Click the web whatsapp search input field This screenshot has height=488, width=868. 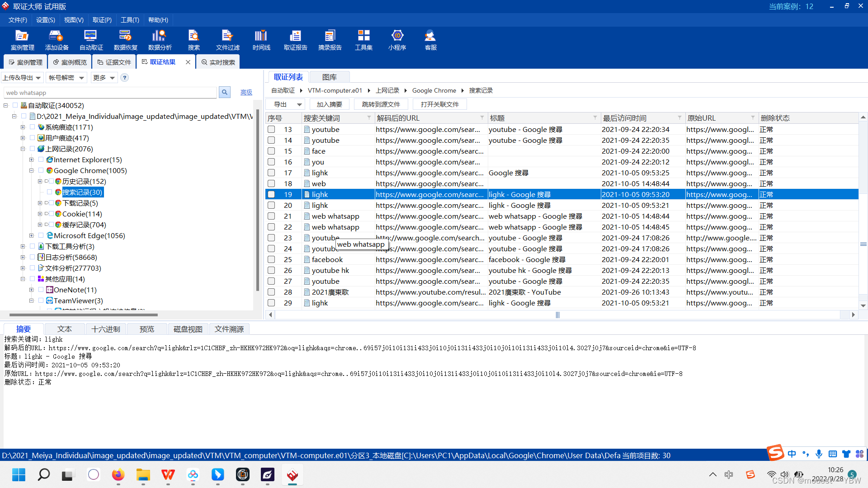(110, 93)
